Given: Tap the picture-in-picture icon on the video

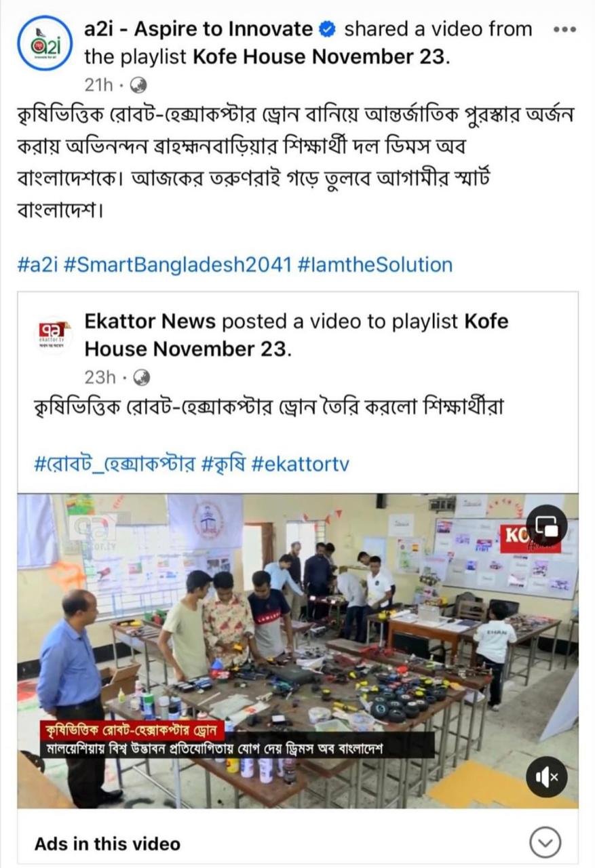Looking at the screenshot, I should [x=546, y=526].
